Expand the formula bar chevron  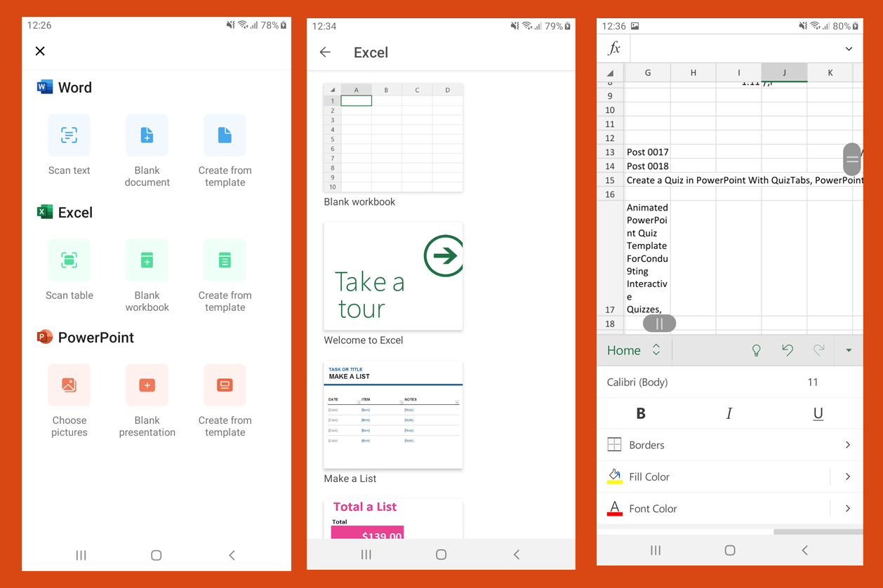pyautogui.click(x=849, y=49)
